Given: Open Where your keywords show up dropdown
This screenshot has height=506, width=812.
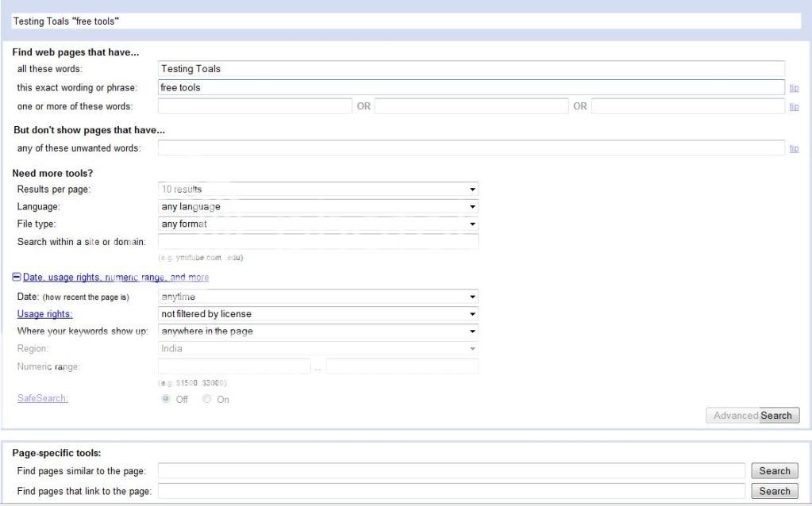Looking at the screenshot, I should pos(317,332).
